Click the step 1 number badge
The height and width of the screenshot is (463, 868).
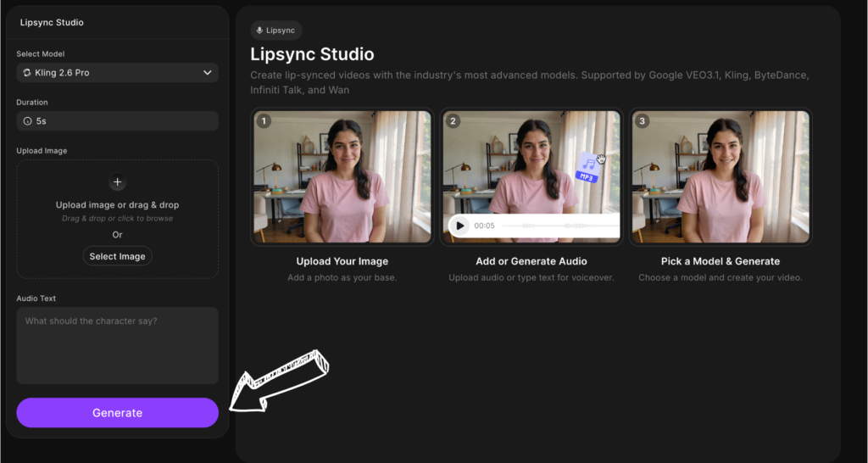click(x=264, y=121)
